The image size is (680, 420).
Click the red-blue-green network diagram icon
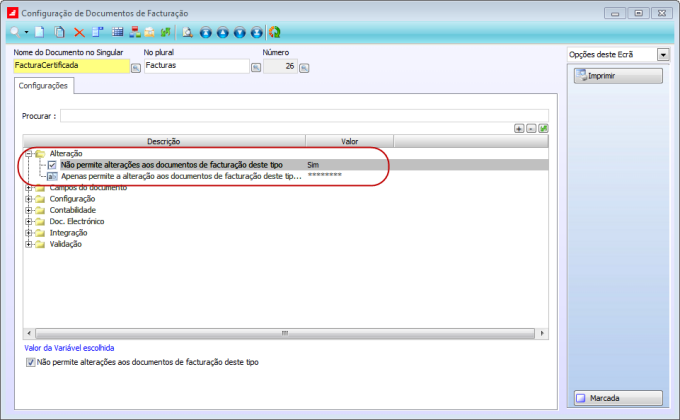pyautogui.click(x=135, y=32)
